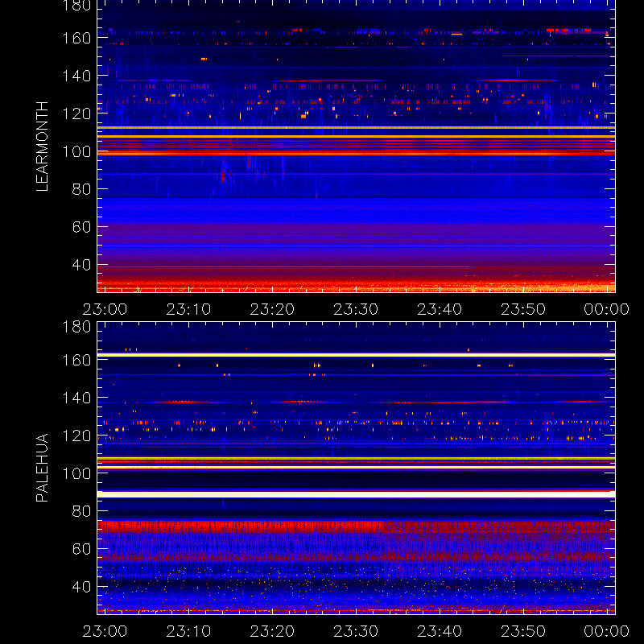
Task: Click the yellow line near 112 in Learmonth
Action: click(x=356, y=128)
